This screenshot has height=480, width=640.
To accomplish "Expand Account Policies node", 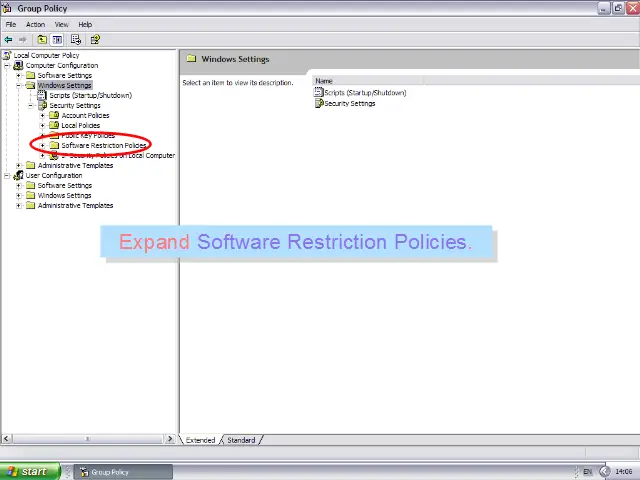I will point(42,116).
